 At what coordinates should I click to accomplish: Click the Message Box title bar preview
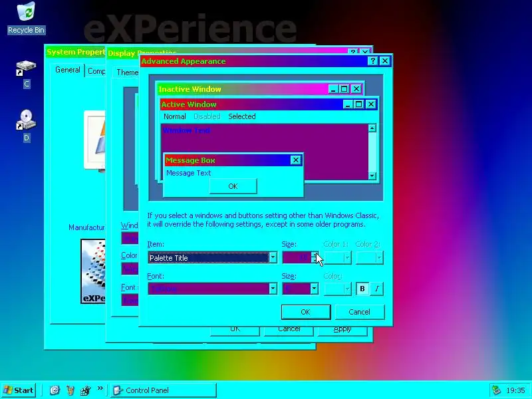point(233,160)
